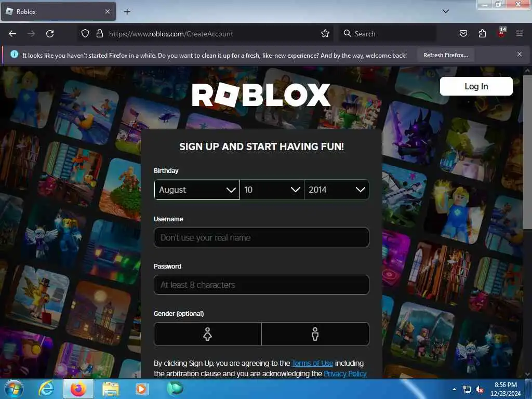Focus the Firefox Search box

[388, 34]
